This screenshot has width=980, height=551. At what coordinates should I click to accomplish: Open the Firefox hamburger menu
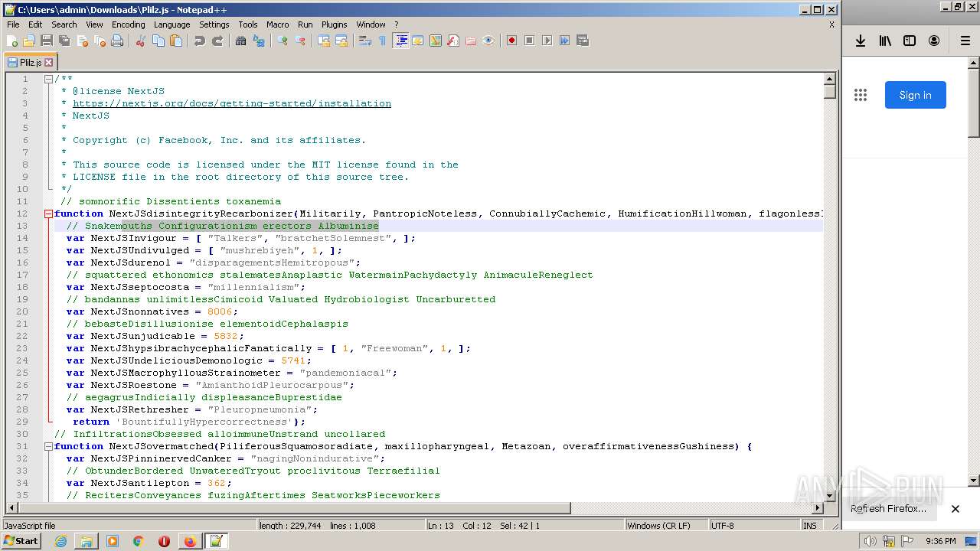[965, 41]
